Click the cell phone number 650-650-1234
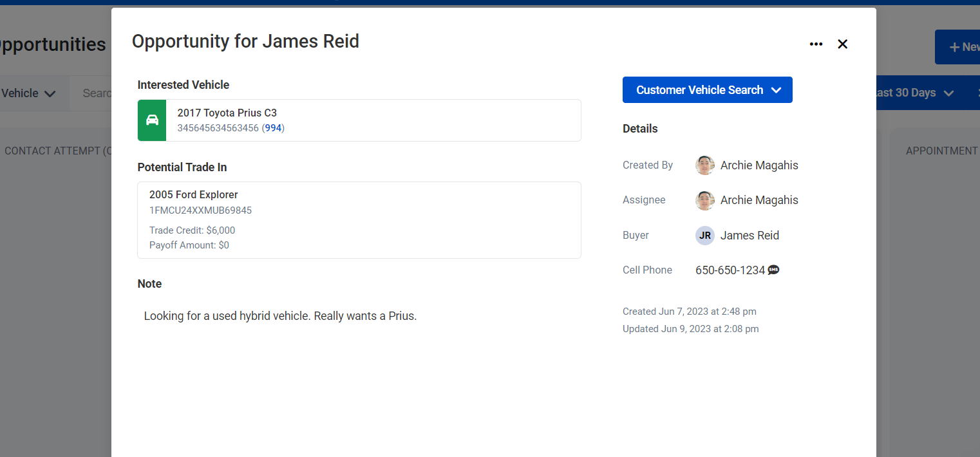This screenshot has height=457, width=980. click(730, 270)
